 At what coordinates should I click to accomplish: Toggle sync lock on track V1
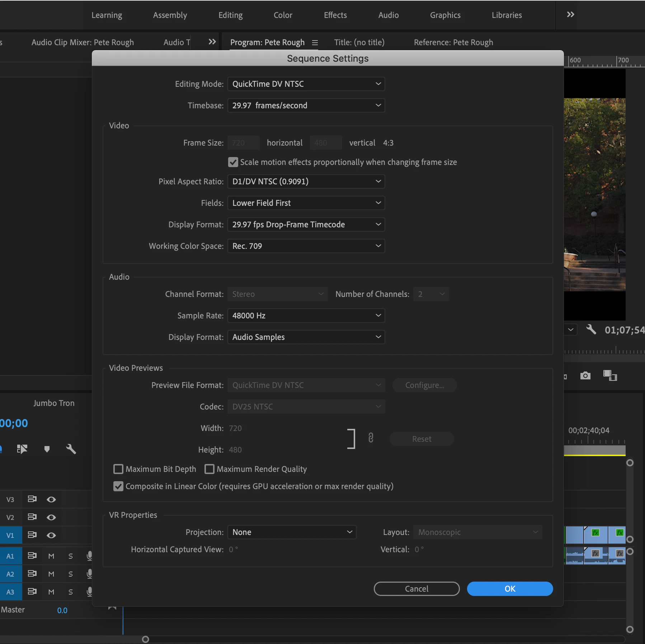pyautogui.click(x=32, y=535)
